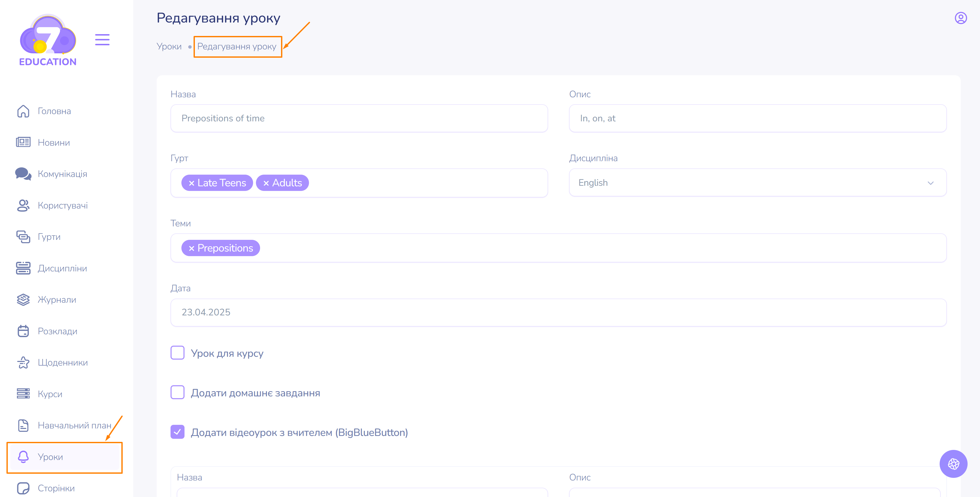The width and height of the screenshot is (980, 497).
Task: Remove the Prepositions topic tag
Action: [191, 248]
